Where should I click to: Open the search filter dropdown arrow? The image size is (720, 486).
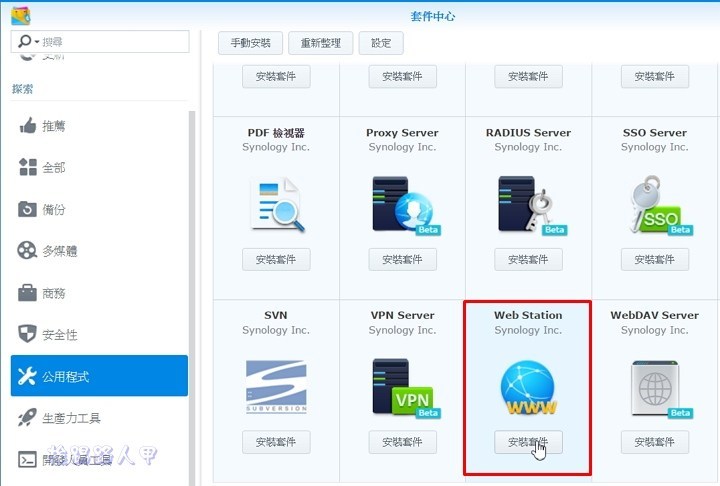pyautogui.click(x=37, y=42)
